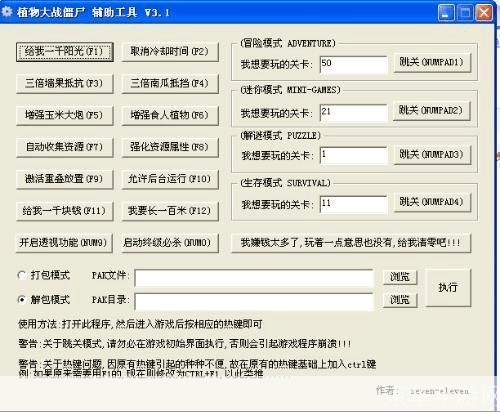Enable 自动收集资源 (F7)
The height and width of the screenshot is (412, 500).
[x=65, y=147]
